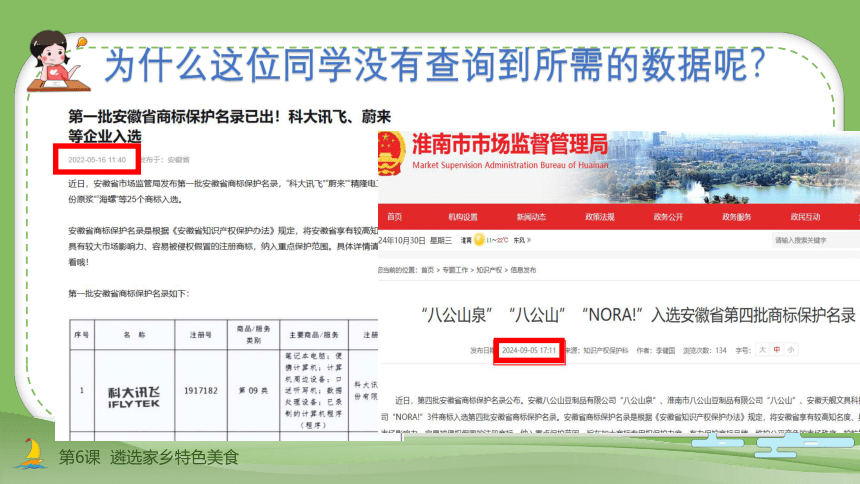Click the 作者: 李健国 text
The image size is (860, 484).
(655, 350)
